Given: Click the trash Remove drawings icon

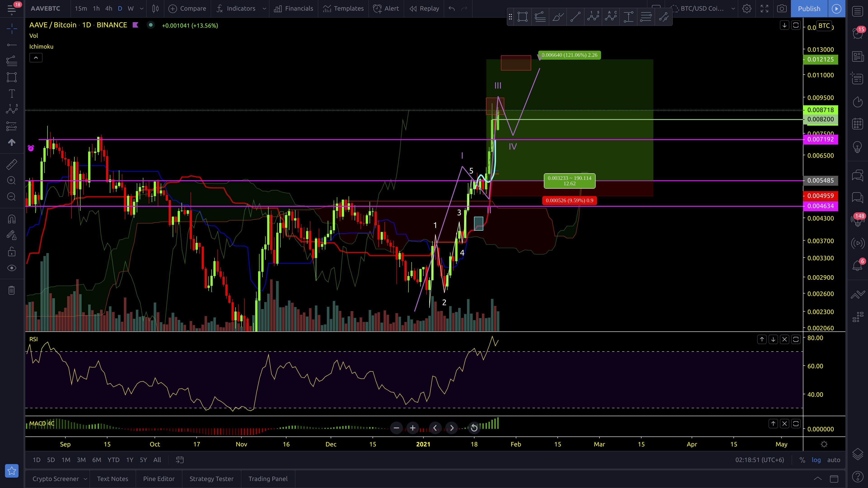Looking at the screenshot, I should (12, 290).
